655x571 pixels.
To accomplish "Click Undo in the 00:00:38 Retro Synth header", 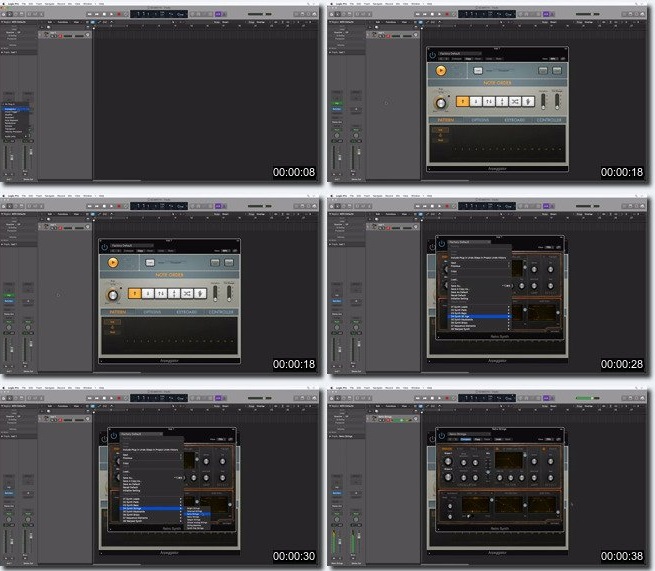I will pos(498,439).
